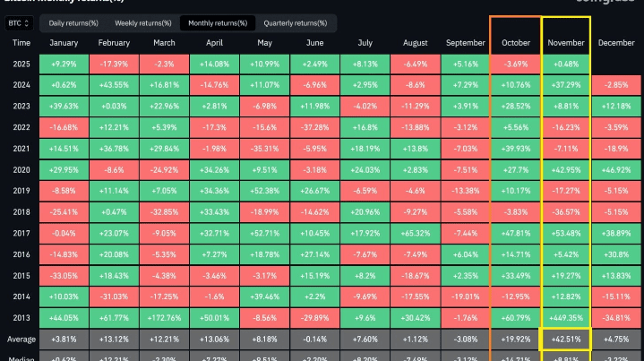
Task: Select the 2024 row label
Action: click(21, 85)
